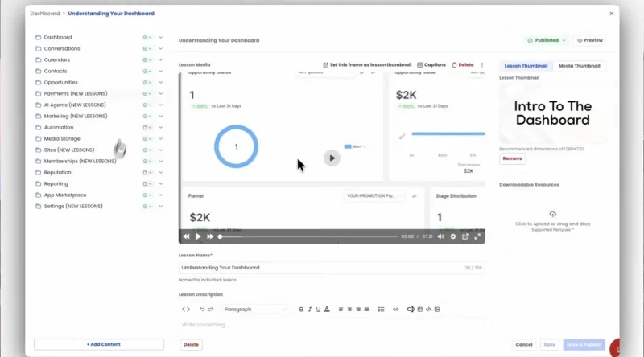The width and height of the screenshot is (644, 357).
Task: Justify description text
Action: (x=367, y=310)
